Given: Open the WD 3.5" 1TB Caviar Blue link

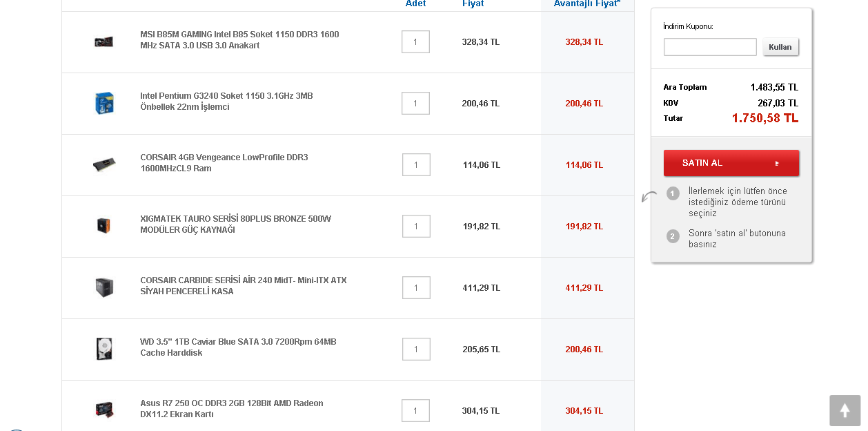Looking at the screenshot, I should (238, 347).
